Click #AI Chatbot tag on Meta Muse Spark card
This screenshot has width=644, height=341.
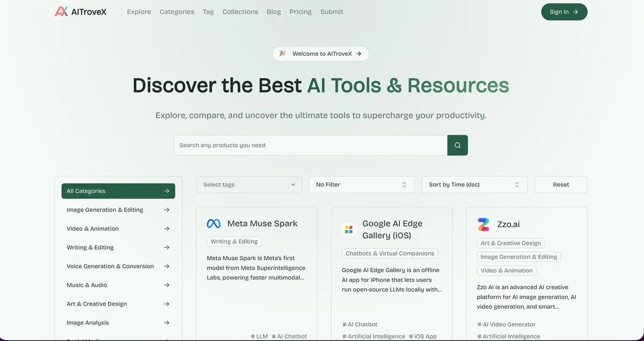pos(289,336)
